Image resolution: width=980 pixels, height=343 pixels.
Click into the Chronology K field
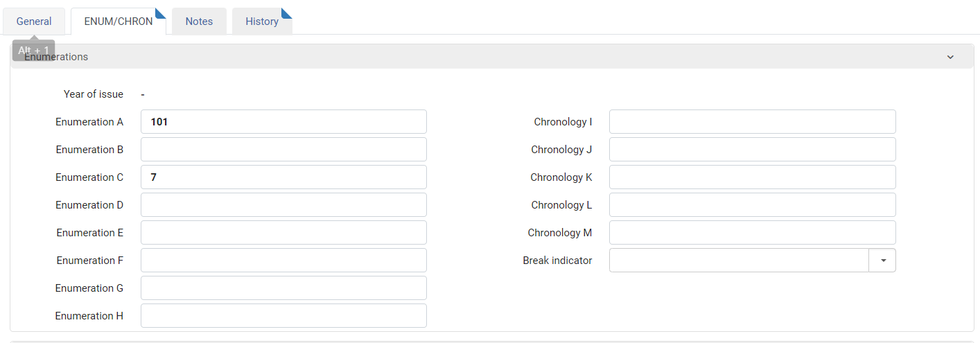753,177
